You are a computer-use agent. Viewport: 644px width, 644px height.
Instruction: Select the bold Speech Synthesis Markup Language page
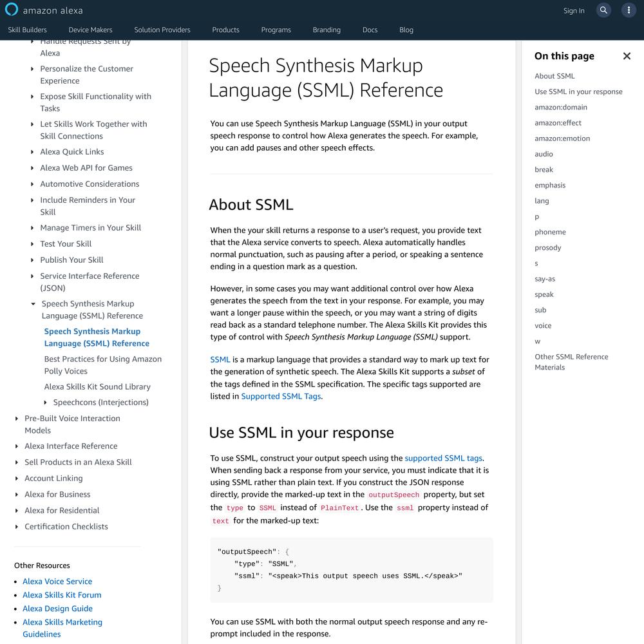coord(97,337)
